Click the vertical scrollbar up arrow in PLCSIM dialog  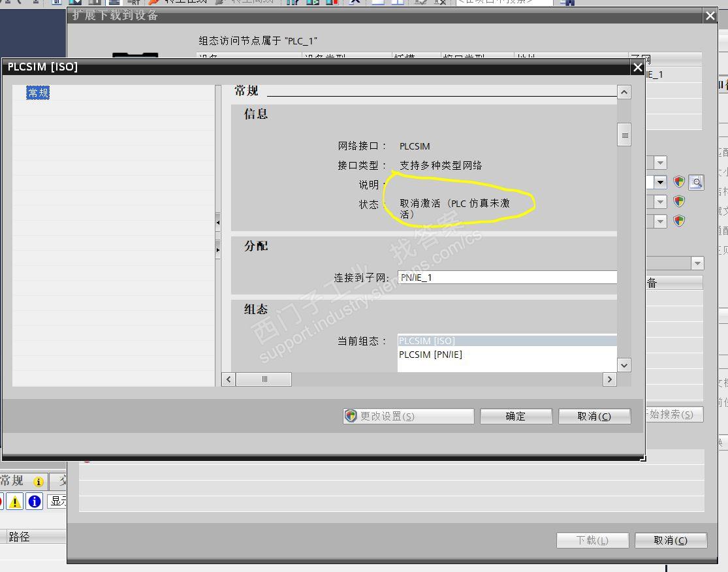point(624,92)
